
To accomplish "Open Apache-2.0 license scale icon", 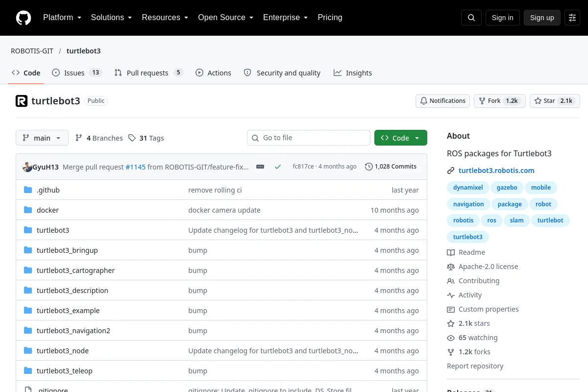I will tap(451, 267).
